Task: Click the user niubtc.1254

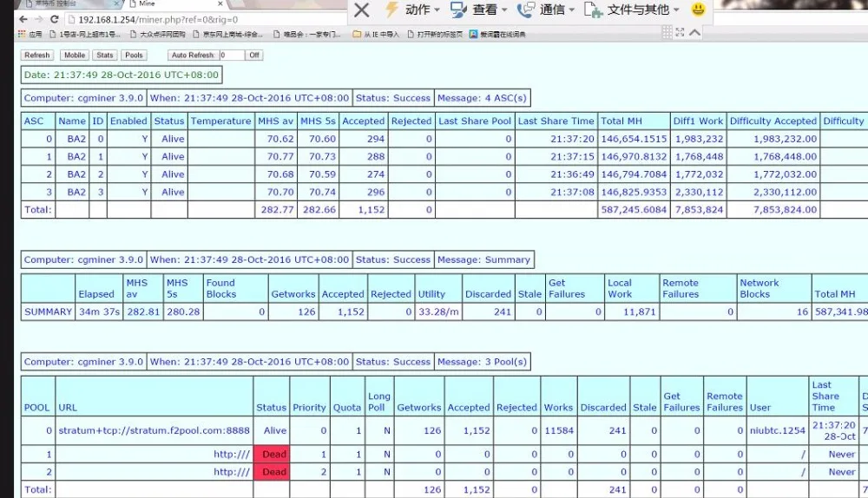Action: tap(777, 430)
